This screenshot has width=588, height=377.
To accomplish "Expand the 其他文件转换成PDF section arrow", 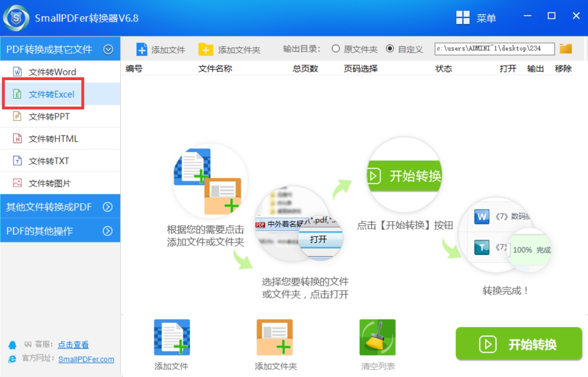I will click(107, 207).
